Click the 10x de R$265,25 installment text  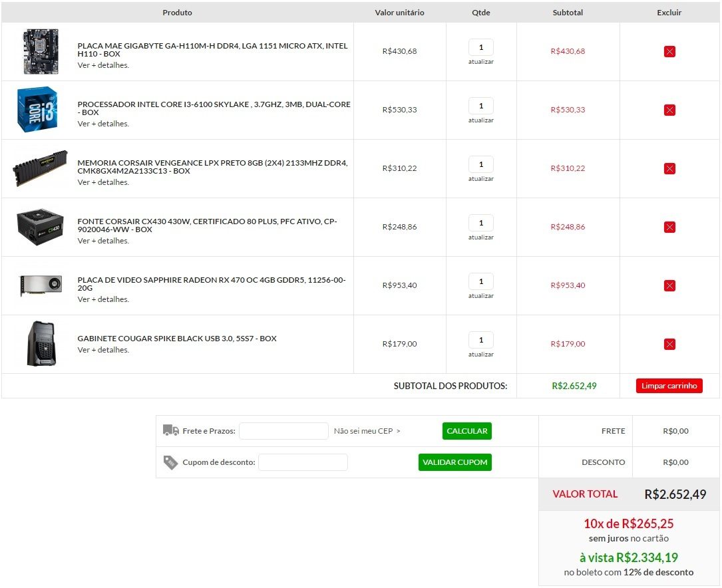629,523
